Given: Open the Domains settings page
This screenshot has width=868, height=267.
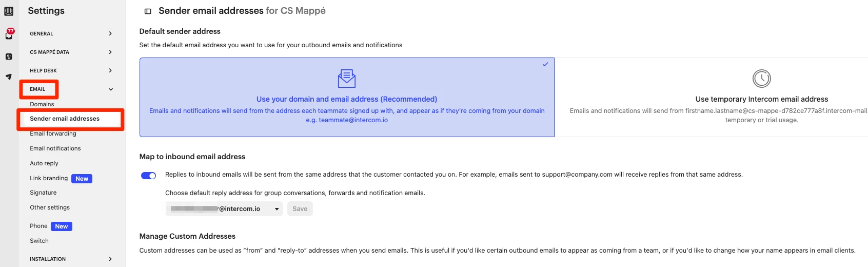Looking at the screenshot, I should [42, 104].
